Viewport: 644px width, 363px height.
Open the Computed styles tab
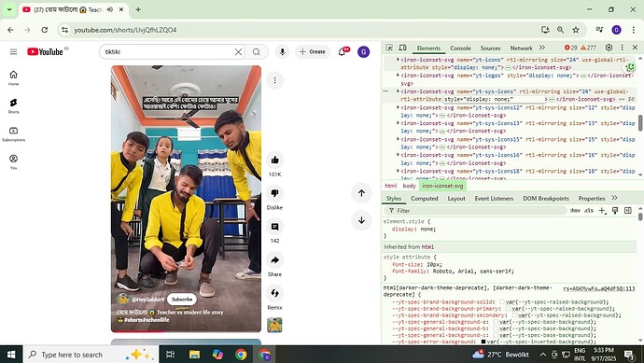click(x=425, y=199)
